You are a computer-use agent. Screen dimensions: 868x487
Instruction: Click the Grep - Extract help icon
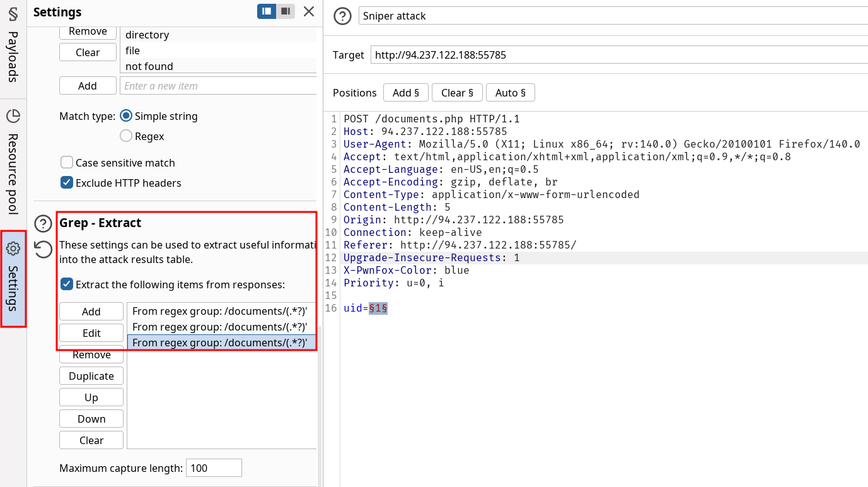[x=43, y=223]
